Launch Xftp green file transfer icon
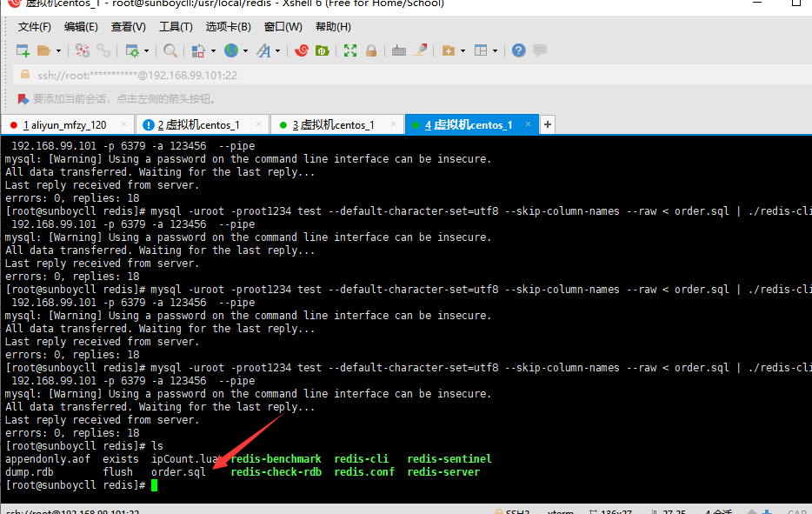812x514 pixels. pos(323,50)
